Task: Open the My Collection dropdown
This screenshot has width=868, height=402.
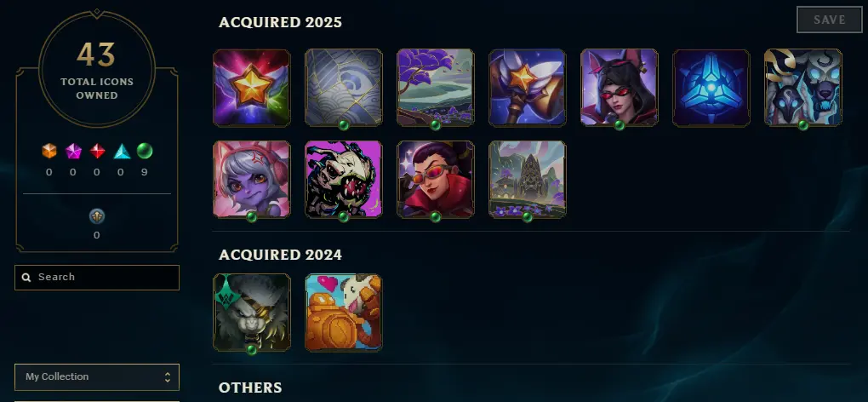Action: 97,377
